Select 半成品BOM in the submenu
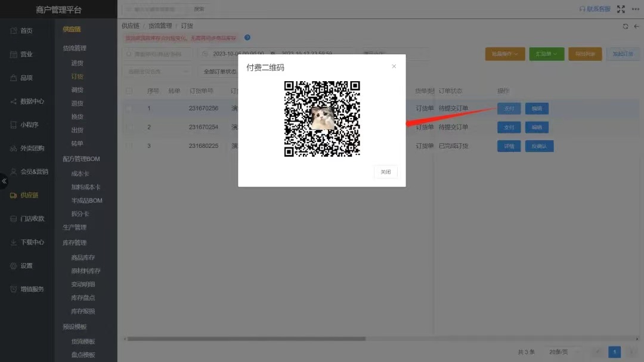Image resolution: width=644 pixels, height=362 pixels. point(86,200)
